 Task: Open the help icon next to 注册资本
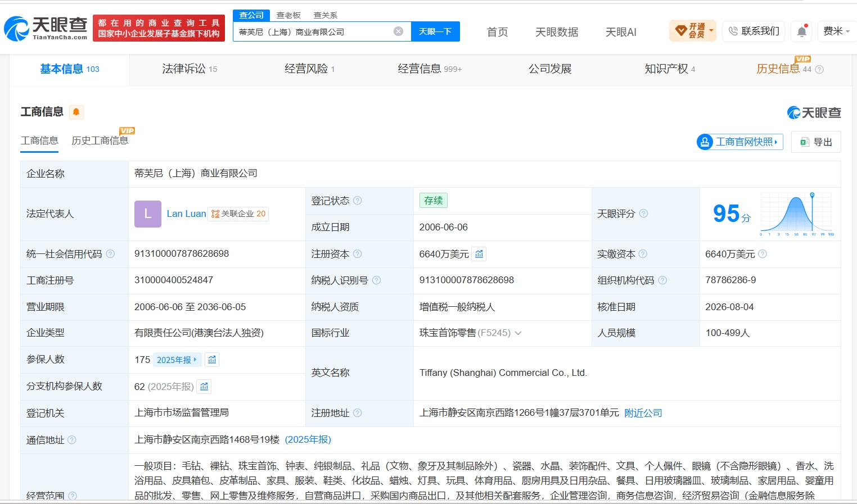[x=358, y=254]
